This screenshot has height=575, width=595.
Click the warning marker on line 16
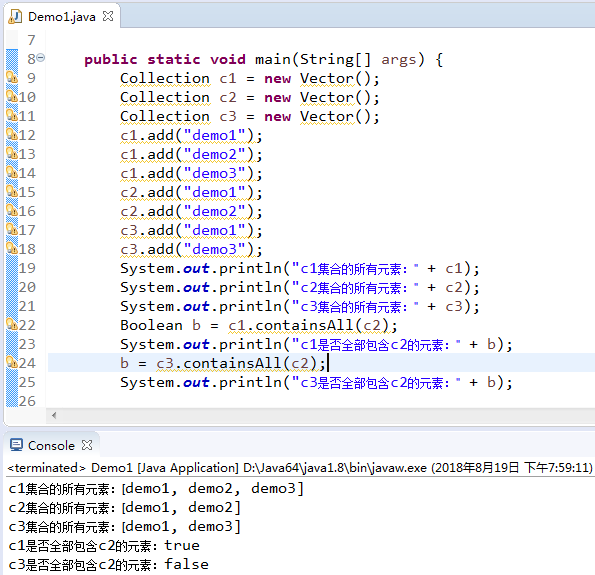click(x=12, y=210)
